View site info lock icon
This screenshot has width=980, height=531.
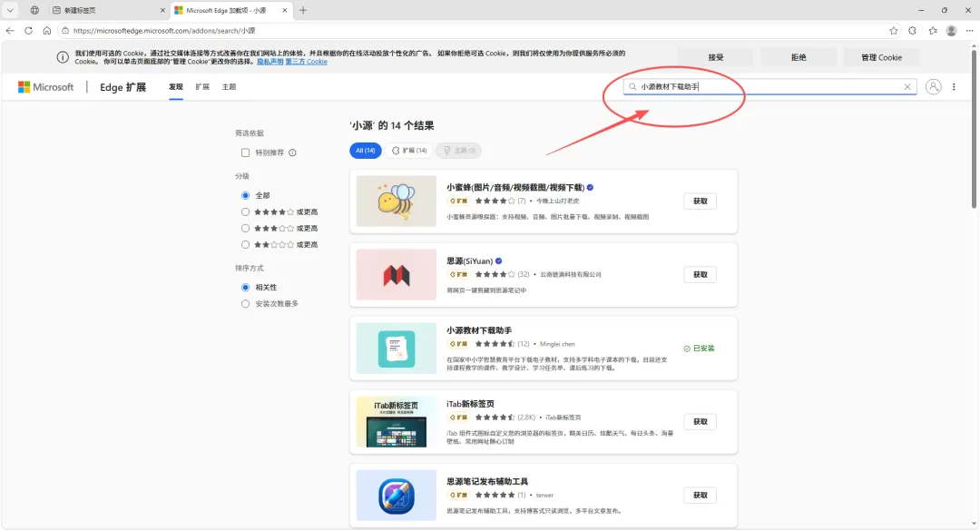point(65,31)
